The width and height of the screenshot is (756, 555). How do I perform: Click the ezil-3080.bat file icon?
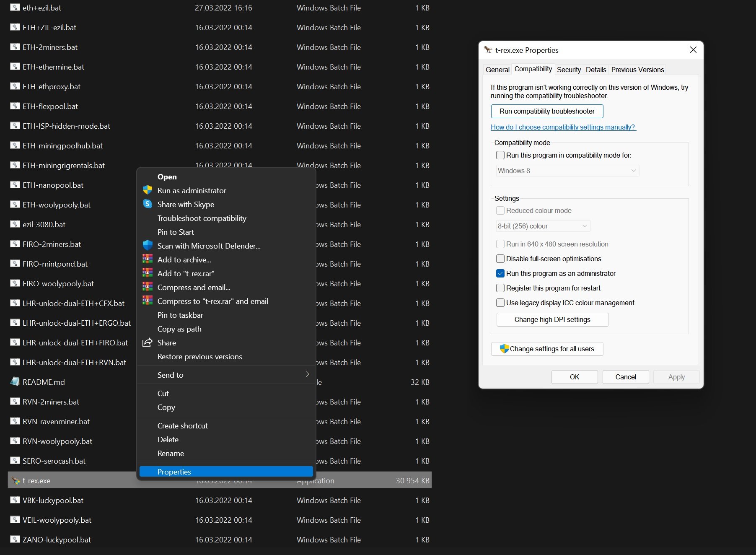point(15,224)
